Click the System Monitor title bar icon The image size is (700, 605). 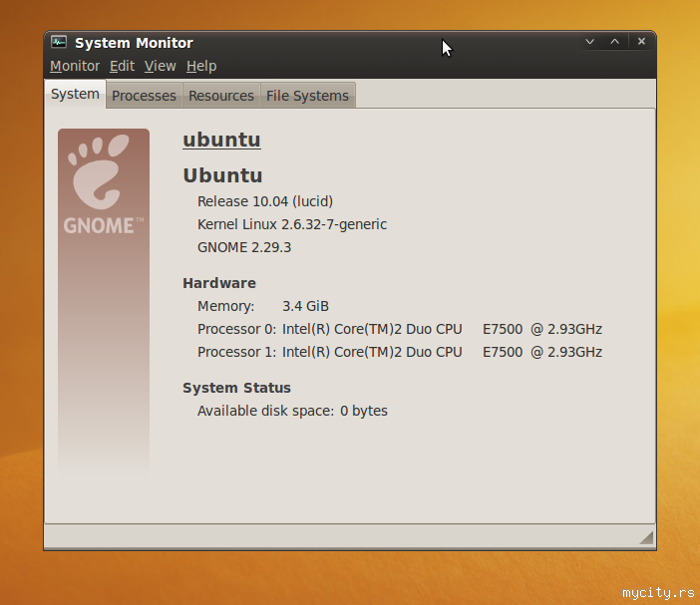click(59, 42)
